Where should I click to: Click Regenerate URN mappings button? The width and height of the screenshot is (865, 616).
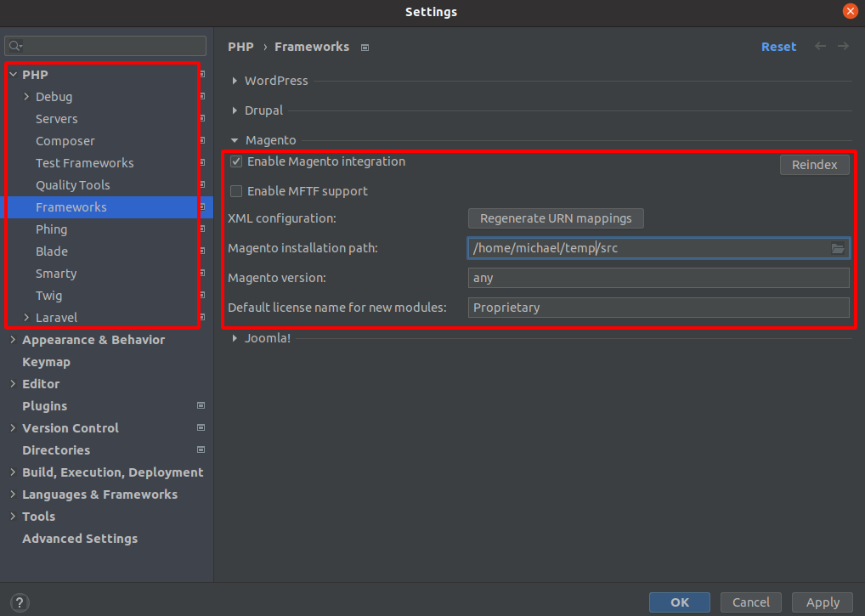click(x=556, y=218)
